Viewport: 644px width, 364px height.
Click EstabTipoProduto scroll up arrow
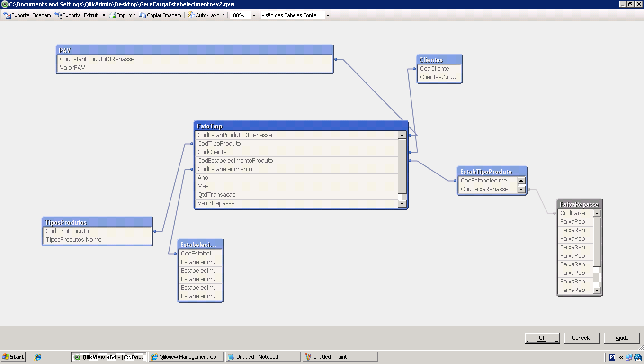pos(521,181)
